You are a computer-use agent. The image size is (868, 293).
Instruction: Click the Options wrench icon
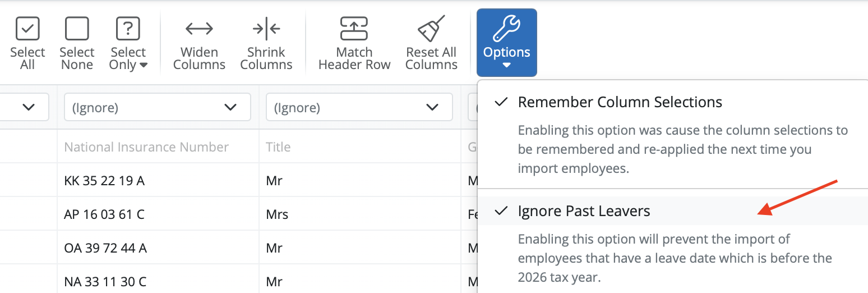[506, 29]
